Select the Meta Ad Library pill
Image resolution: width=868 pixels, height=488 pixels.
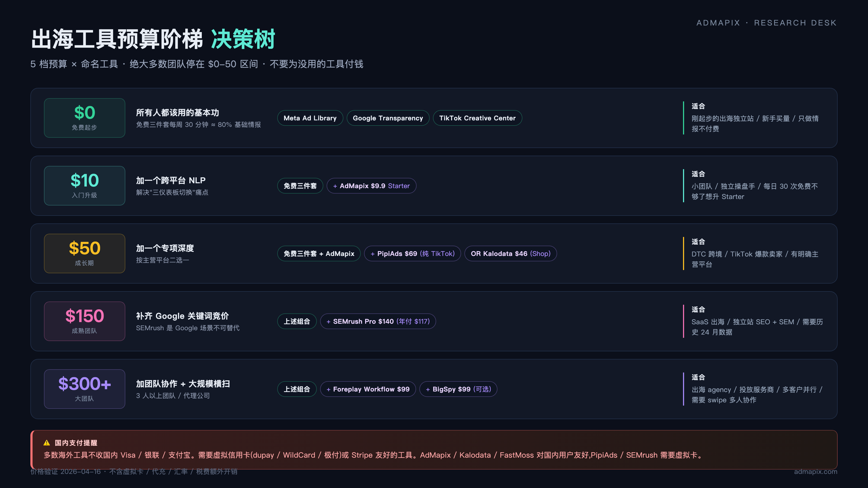tap(310, 118)
